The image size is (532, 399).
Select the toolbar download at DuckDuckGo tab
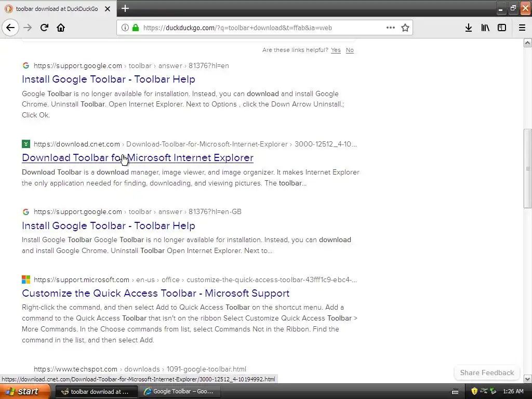coord(57,9)
